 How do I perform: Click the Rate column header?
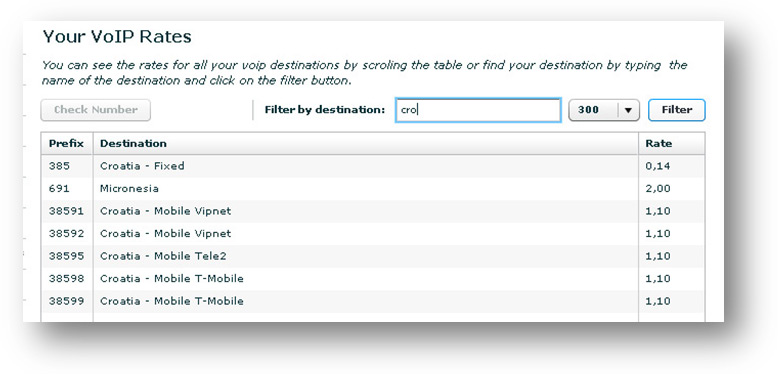(671, 143)
